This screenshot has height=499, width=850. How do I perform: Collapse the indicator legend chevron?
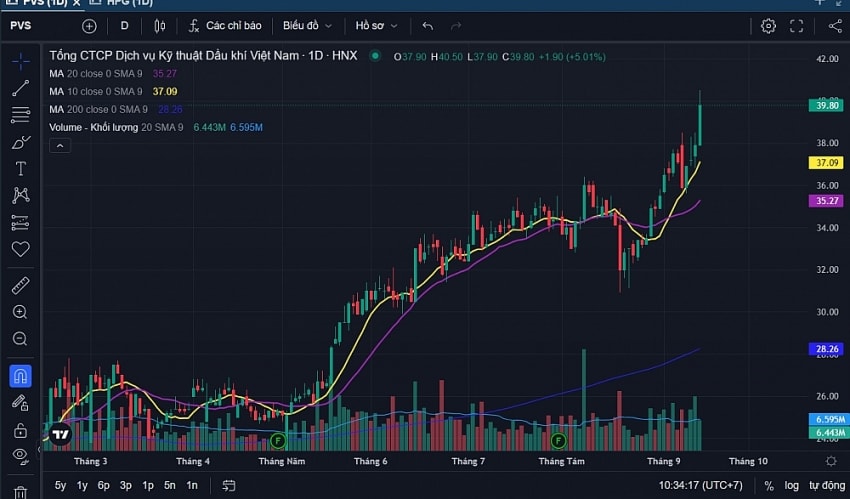coord(60,146)
